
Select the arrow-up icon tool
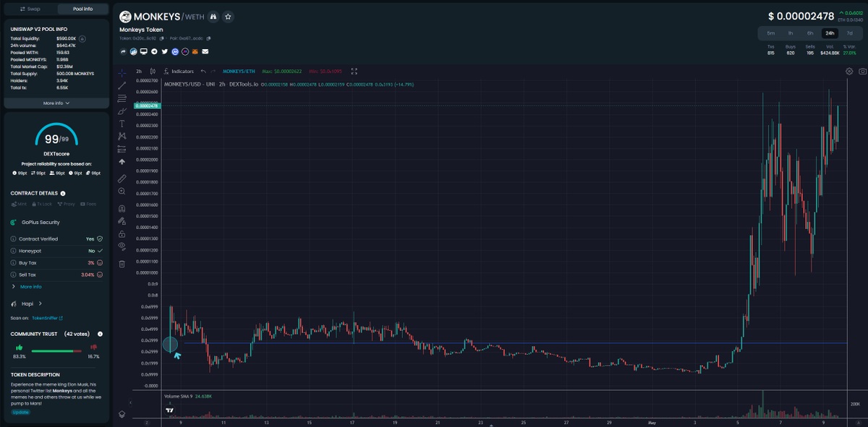tap(122, 162)
